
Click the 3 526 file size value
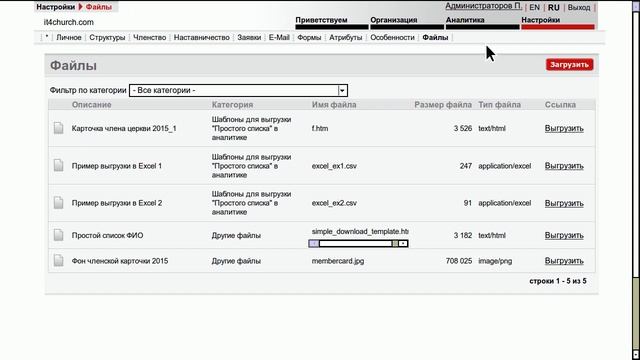463,129
